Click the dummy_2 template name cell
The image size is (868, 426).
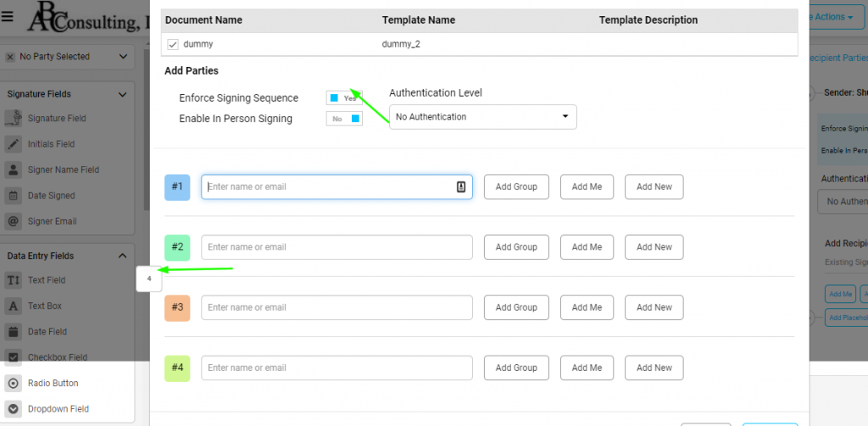pyautogui.click(x=401, y=44)
